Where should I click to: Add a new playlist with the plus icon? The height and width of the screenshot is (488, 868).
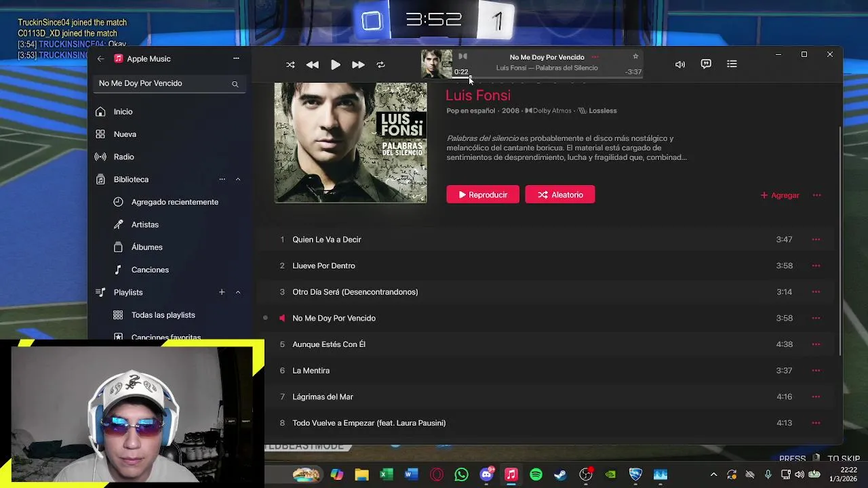click(x=222, y=292)
